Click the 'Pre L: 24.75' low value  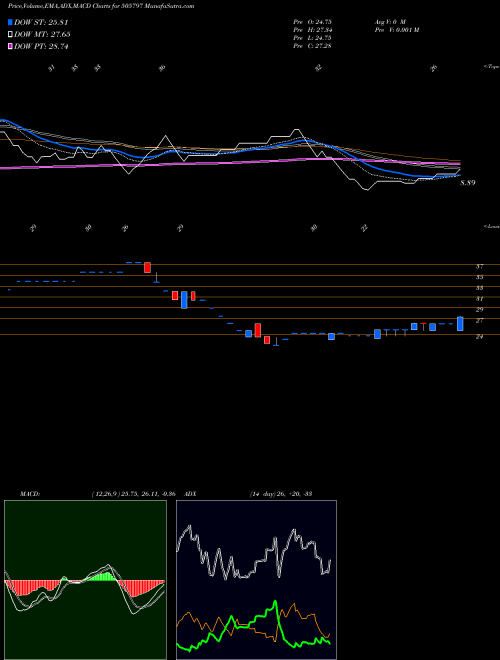coord(312,37)
